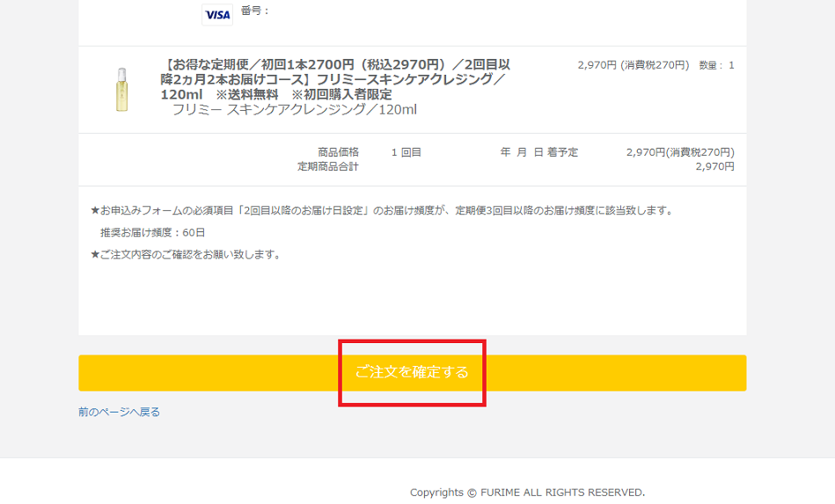Click the cleansing bottle product thumbnail
Screen dimensions: 835x504
coord(122,90)
